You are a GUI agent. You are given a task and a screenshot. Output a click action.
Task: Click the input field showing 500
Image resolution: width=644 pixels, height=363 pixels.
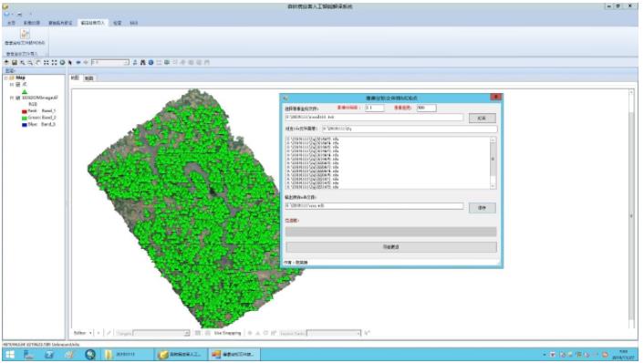coord(426,108)
